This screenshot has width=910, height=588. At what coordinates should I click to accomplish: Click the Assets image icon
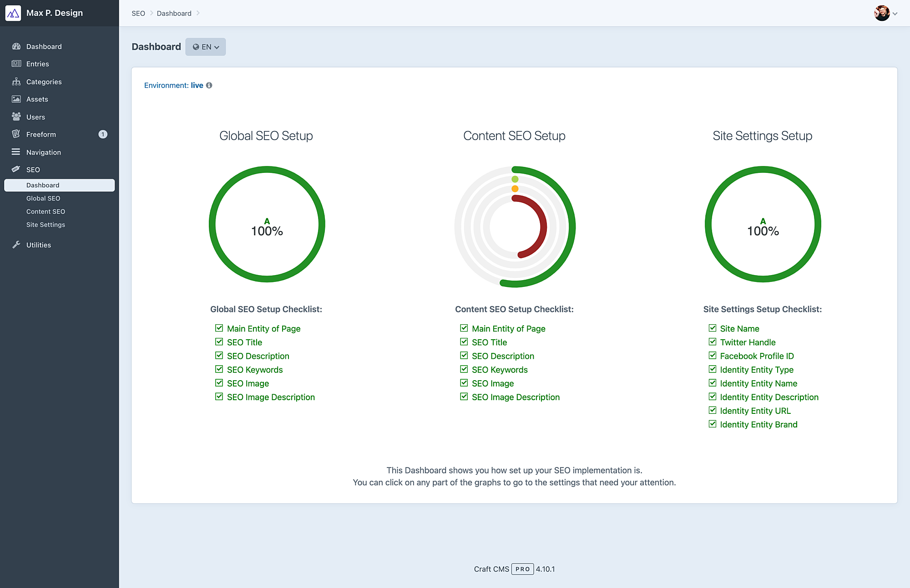point(16,99)
